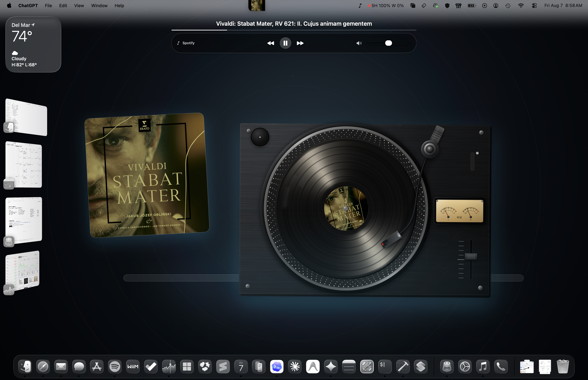Click the 5H 100% W 0% usage status
Viewport: 588px width, 380px height.
click(x=386, y=5)
